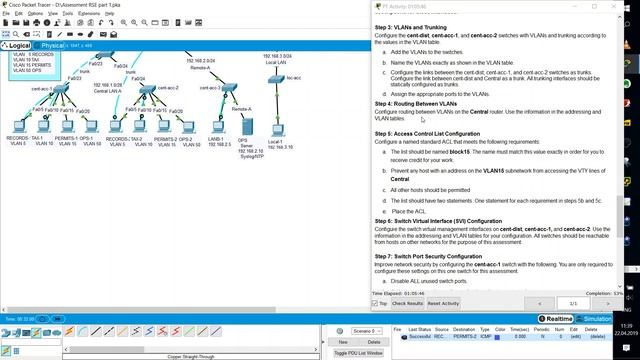
Task: Open the Extensions menu
Action: (89, 13)
